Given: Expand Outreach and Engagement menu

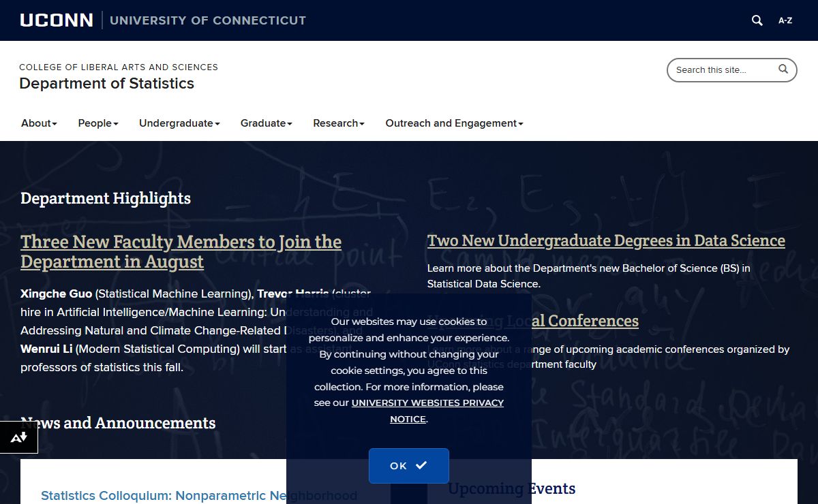Looking at the screenshot, I should click(x=454, y=123).
